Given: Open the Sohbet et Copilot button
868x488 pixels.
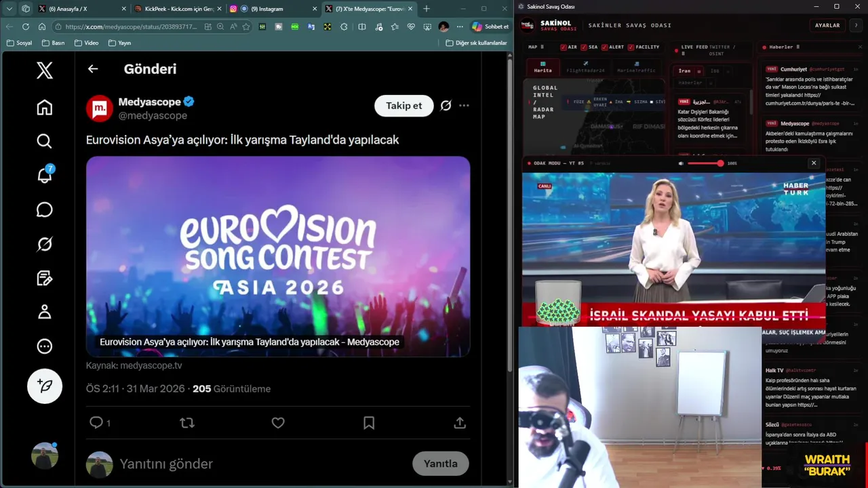Looking at the screenshot, I should (x=490, y=26).
